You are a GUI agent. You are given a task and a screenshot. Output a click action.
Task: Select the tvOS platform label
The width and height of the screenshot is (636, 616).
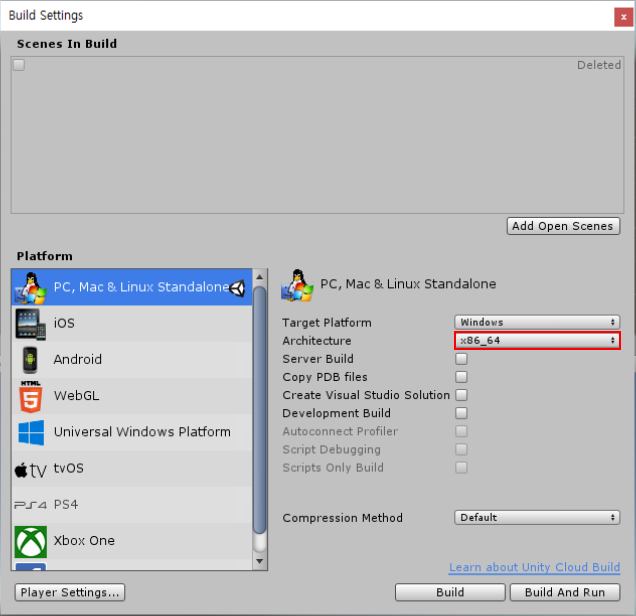[x=69, y=468]
